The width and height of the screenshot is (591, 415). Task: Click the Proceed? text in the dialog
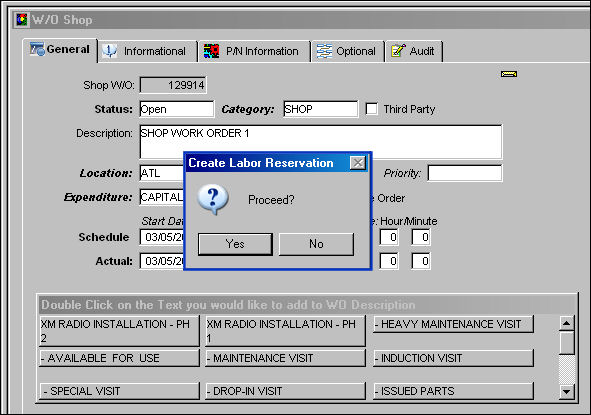pyautogui.click(x=271, y=200)
